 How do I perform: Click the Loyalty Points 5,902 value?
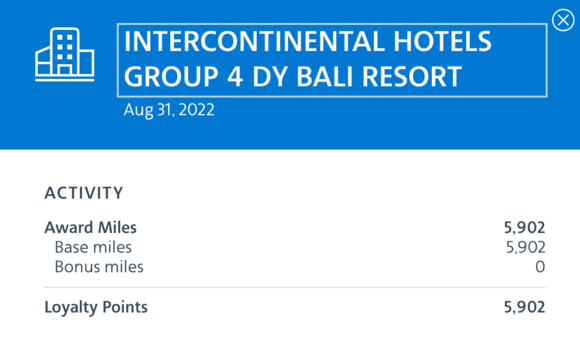(x=525, y=307)
